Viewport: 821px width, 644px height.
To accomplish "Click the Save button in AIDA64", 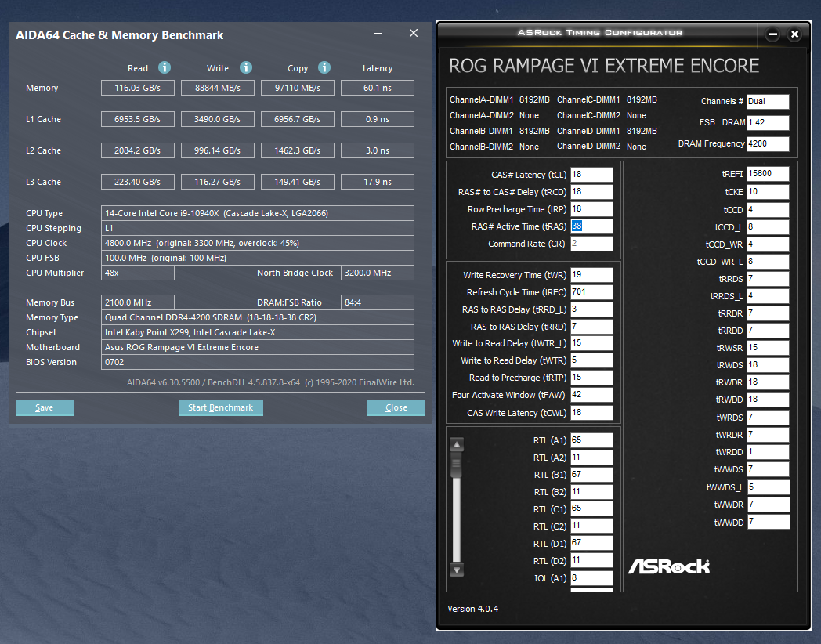I will [45, 407].
